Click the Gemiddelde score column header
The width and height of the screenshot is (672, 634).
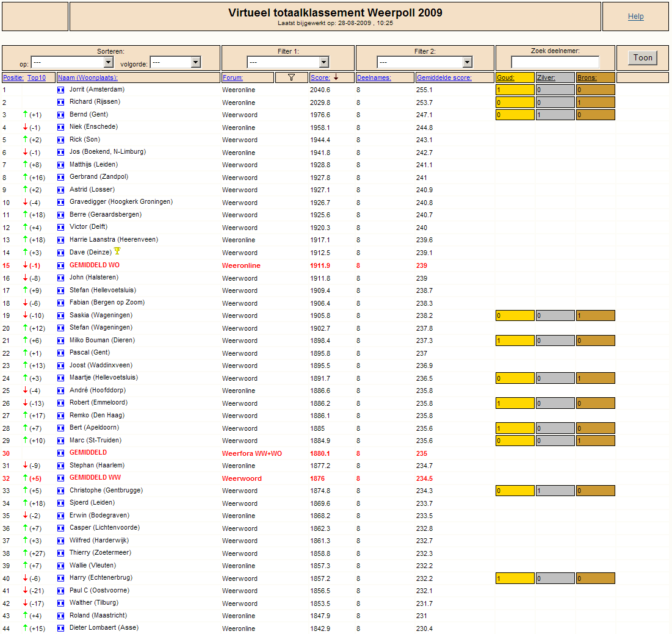click(x=444, y=77)
